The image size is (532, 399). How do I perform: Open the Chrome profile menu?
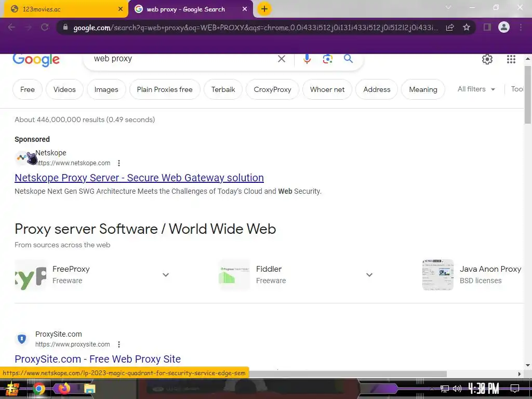[x=504, y=27]
